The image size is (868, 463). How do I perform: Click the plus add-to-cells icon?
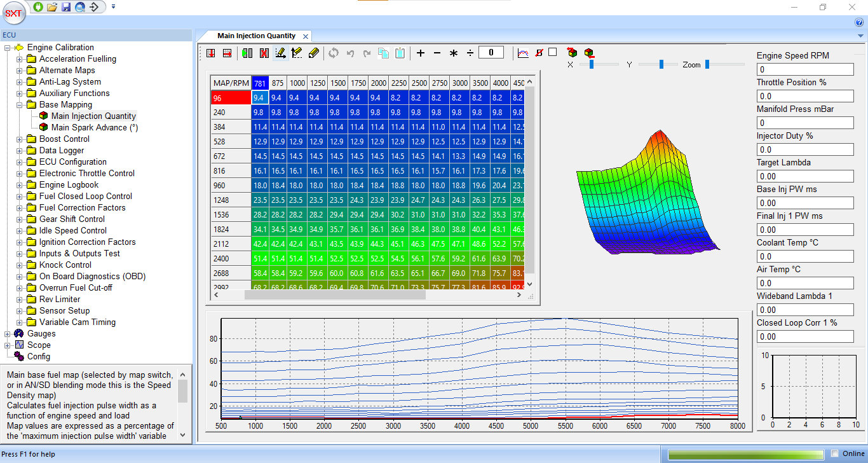tap(421, 53)
